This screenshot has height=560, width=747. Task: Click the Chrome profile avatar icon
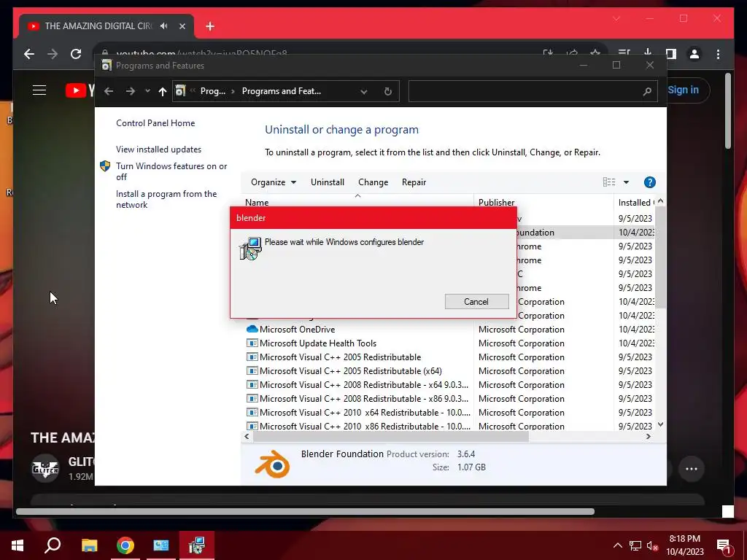694,54
